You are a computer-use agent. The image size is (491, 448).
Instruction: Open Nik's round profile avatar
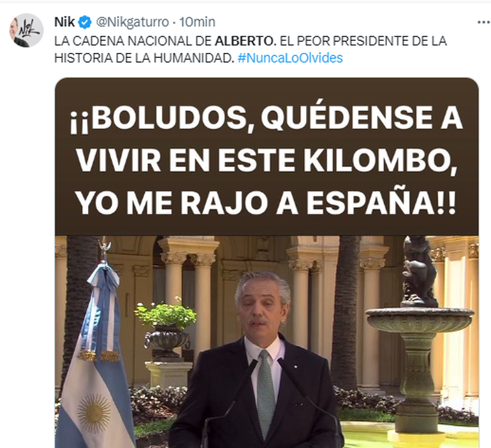[x=27, y=31]
